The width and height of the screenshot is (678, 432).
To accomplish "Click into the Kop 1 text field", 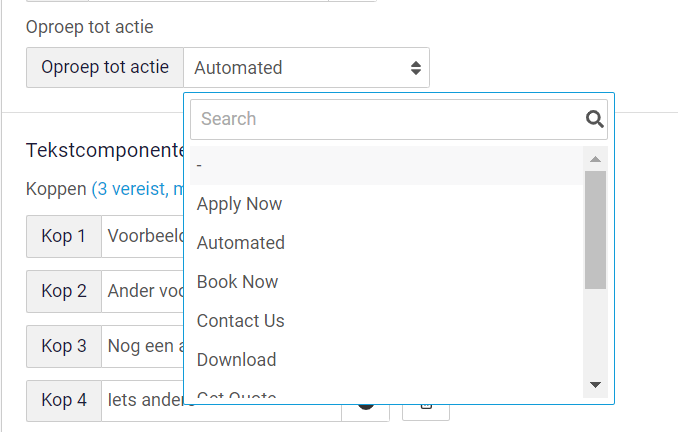I will (143, 237).
